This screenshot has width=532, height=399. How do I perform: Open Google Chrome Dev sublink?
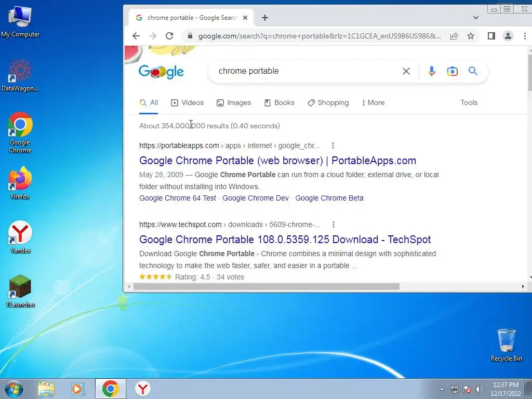pos(256,198)
